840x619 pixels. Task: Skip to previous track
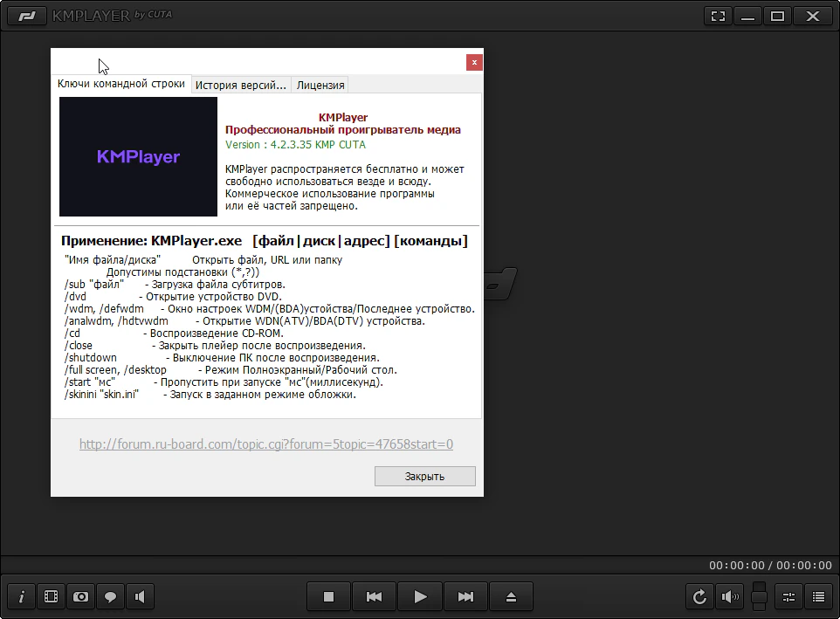(374, 596)
